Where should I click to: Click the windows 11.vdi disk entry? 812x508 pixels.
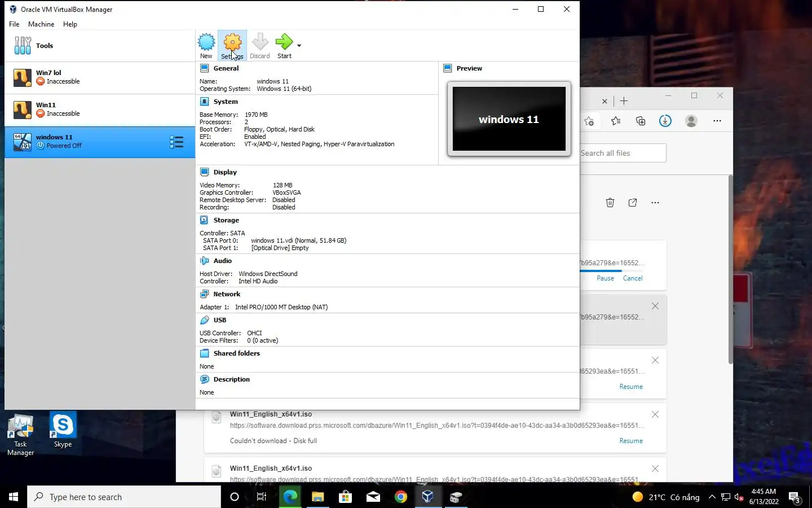299,240
